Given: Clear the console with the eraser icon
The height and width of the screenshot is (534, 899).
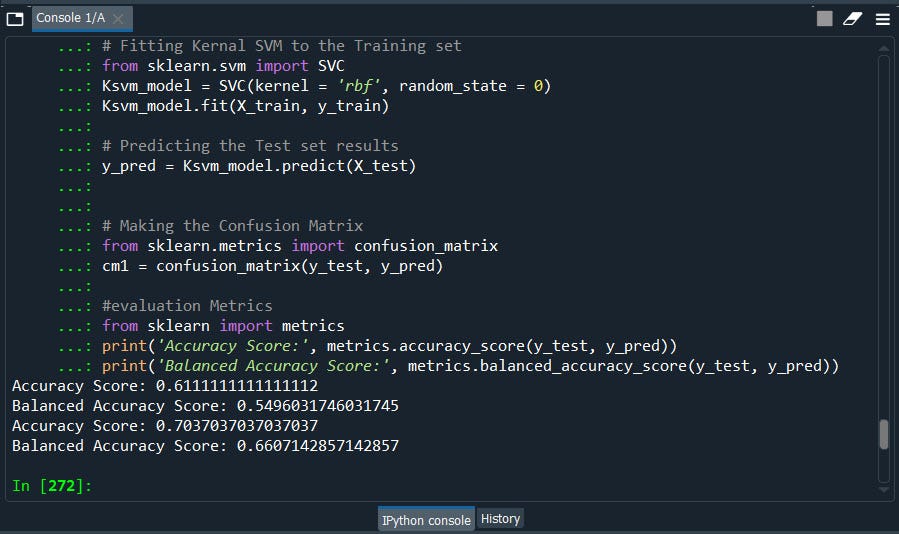Looking at the screenshot, I should coord(853,19).
